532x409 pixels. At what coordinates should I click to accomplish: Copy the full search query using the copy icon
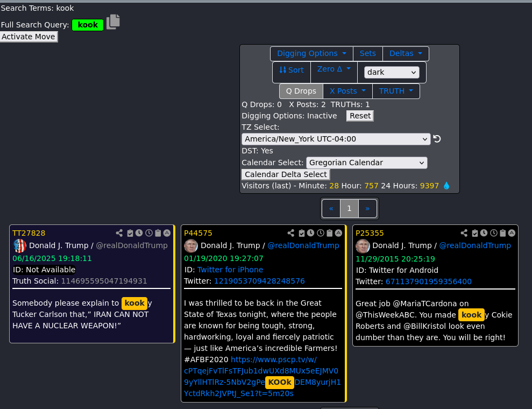coord(114,22)
